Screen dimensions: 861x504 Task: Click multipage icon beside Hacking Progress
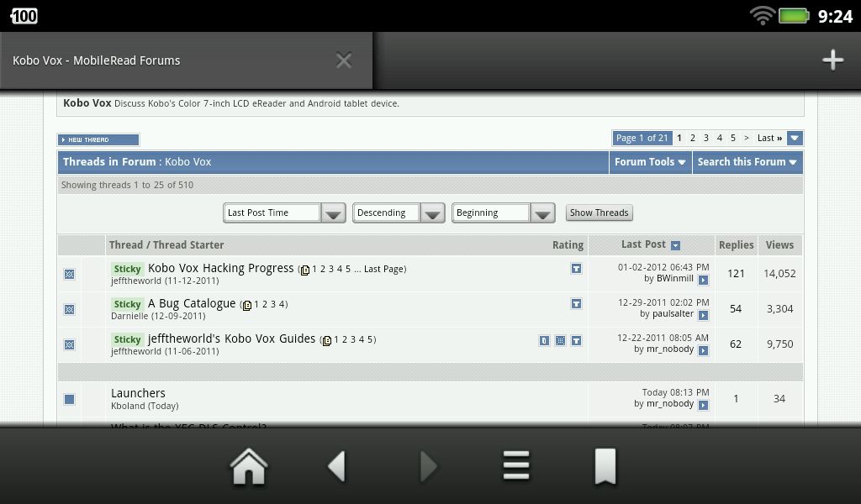(304, 270)
